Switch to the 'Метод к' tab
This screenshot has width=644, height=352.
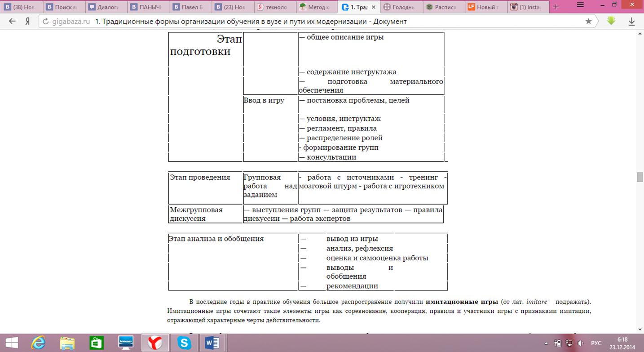click(x=316, y=7)
